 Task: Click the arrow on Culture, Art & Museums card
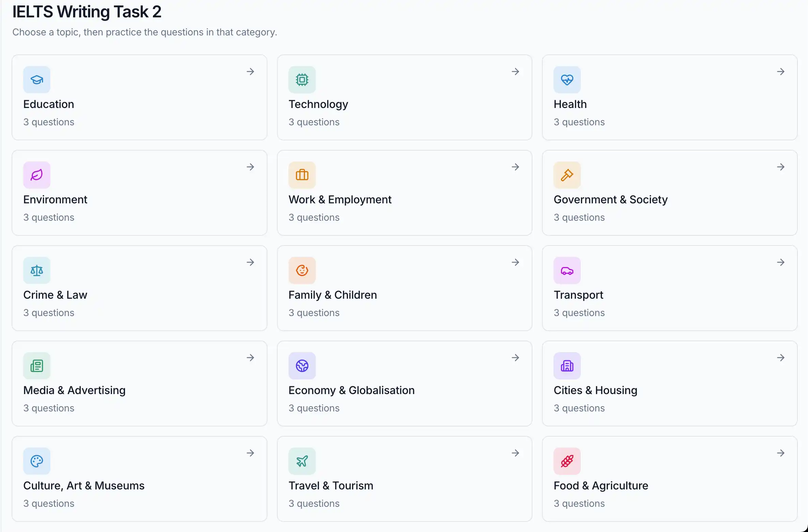click(250, 453)
